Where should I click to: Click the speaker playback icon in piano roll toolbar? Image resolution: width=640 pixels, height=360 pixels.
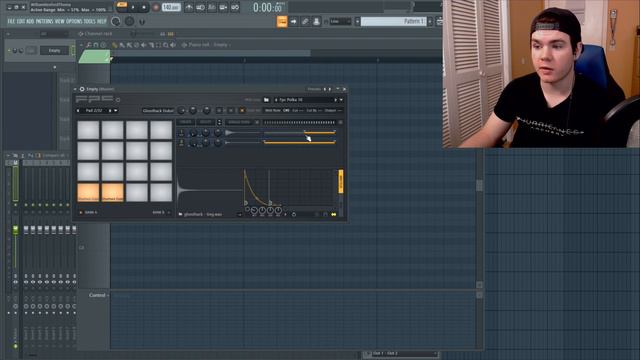point(173,45)
